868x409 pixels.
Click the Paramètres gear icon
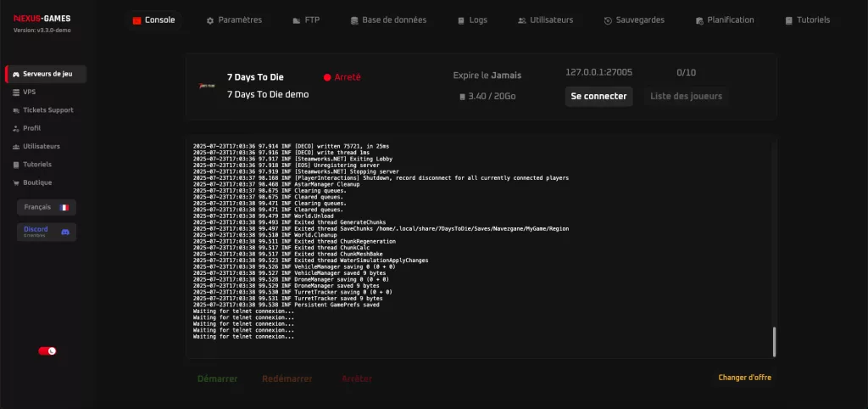(x=210, y=21)
